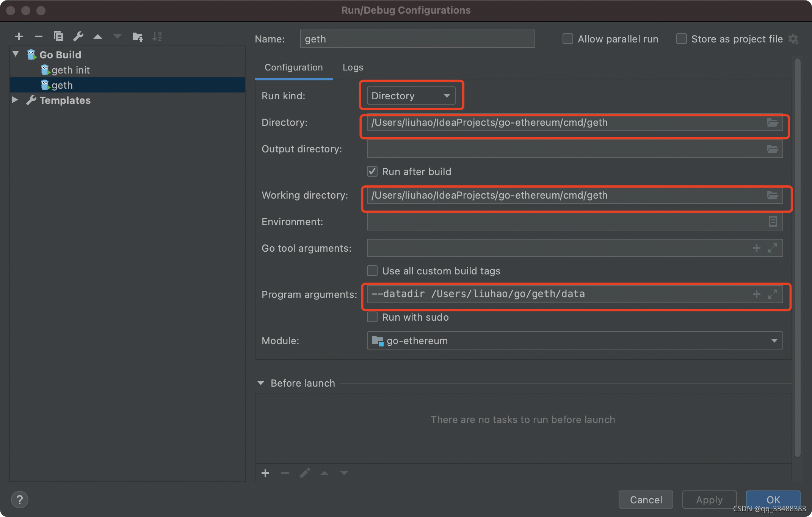Switch to the Configuration tab
Viewport: 812px width, 517px height.
click(294, 67)
